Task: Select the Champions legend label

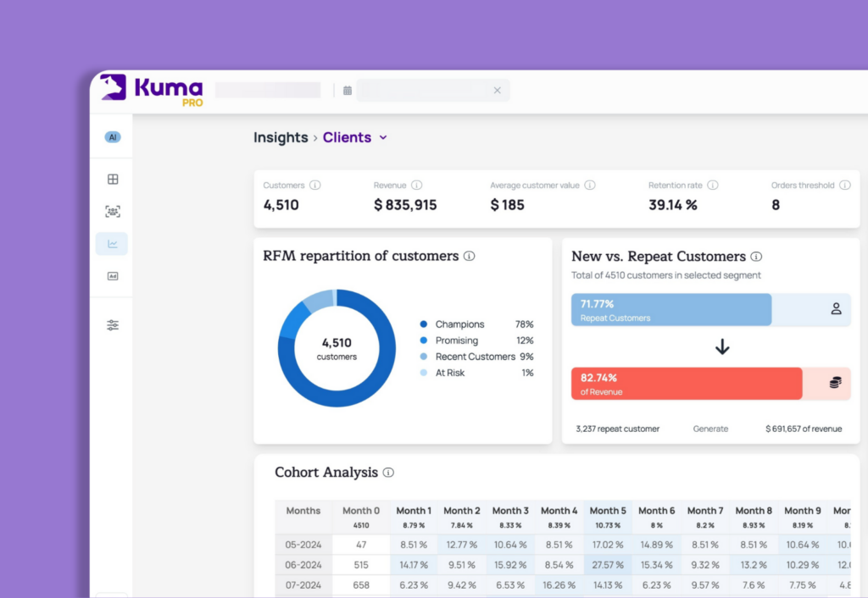Action: click(459, 324)
